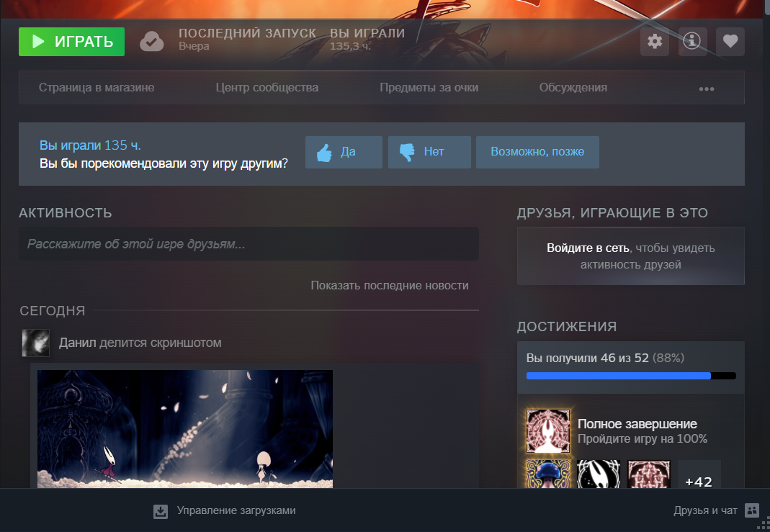Click Полное завершение achievement icon
This screenshot has height=532, width=770.
(548, 431)
